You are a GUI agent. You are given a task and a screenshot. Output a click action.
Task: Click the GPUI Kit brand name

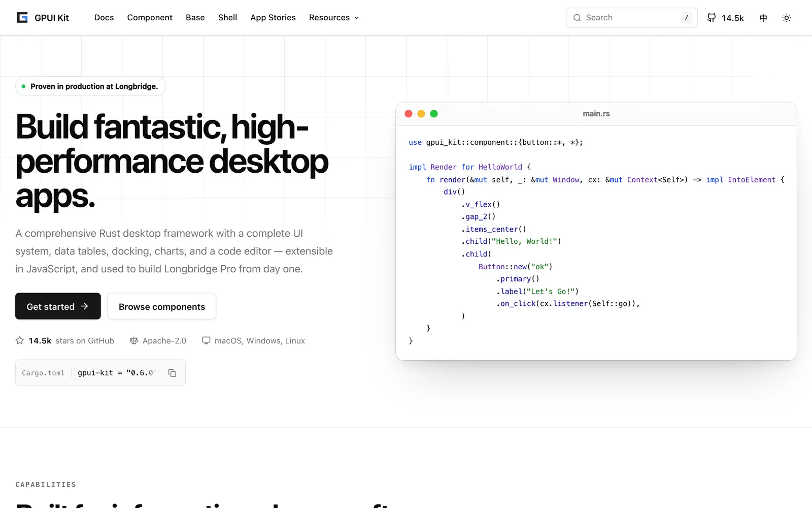[52, 18]
